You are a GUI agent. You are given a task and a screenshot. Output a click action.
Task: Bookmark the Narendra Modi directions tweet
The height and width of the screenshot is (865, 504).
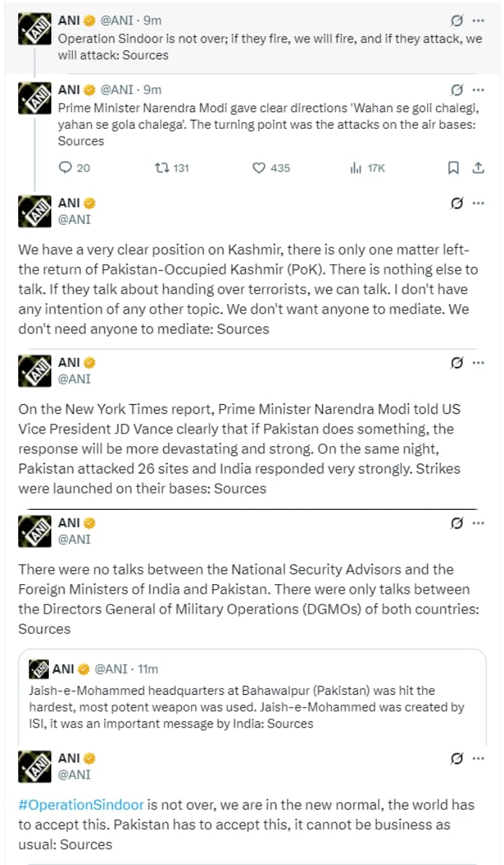click(x=454, y=167)
